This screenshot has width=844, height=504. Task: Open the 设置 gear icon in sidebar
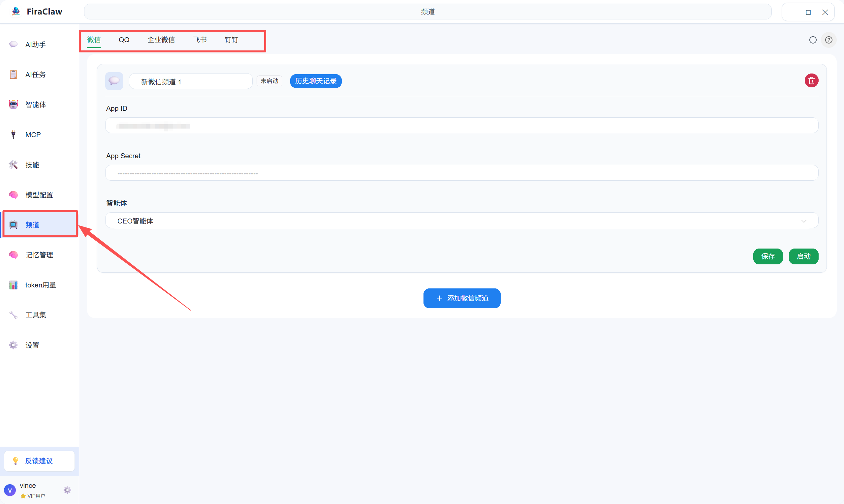click(x=13, y=345)
